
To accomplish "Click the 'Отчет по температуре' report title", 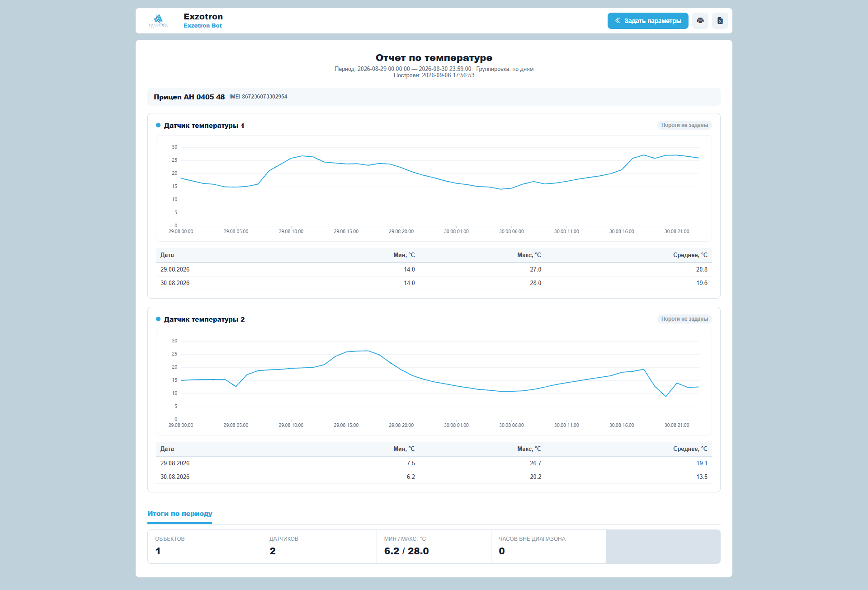I will pos(434,58).
